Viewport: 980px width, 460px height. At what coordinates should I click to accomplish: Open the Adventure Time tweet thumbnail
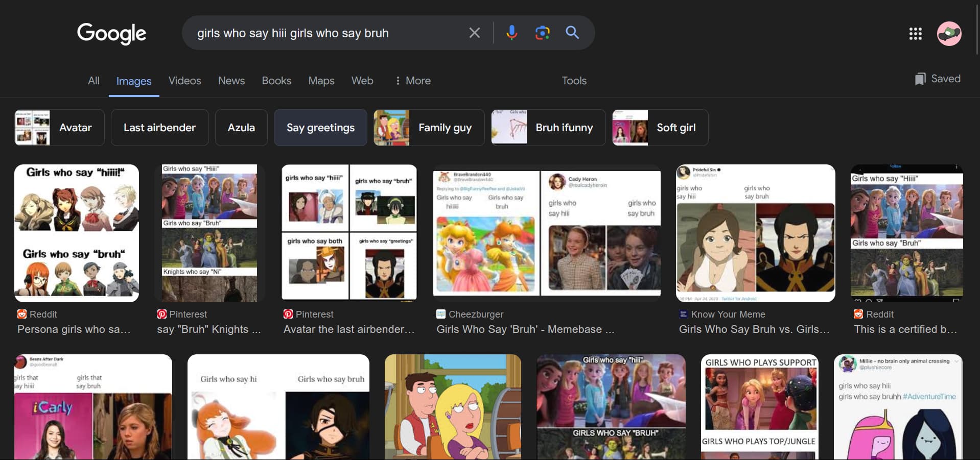click(x=898, y=407)
